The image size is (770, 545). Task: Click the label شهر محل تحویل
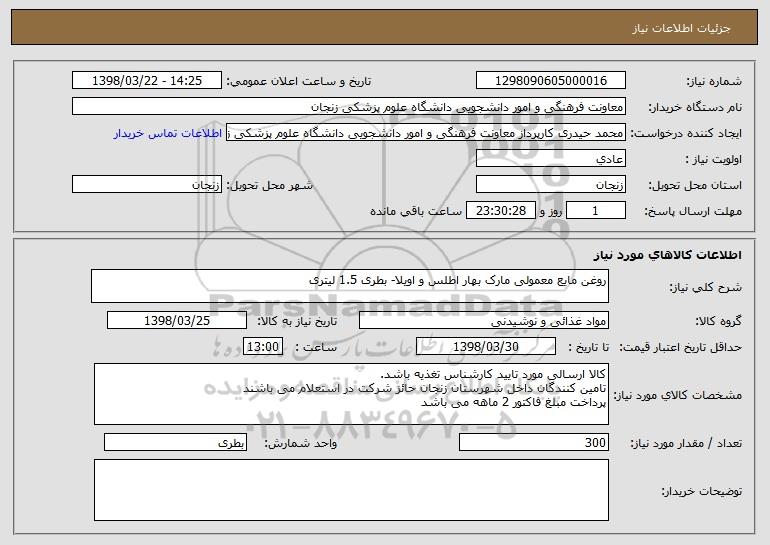[x=269, y=185]
